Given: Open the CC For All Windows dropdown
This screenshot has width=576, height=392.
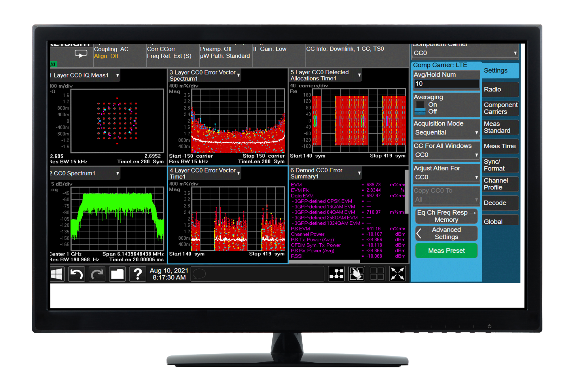Looking at the screenshot, I should [446, 155].
